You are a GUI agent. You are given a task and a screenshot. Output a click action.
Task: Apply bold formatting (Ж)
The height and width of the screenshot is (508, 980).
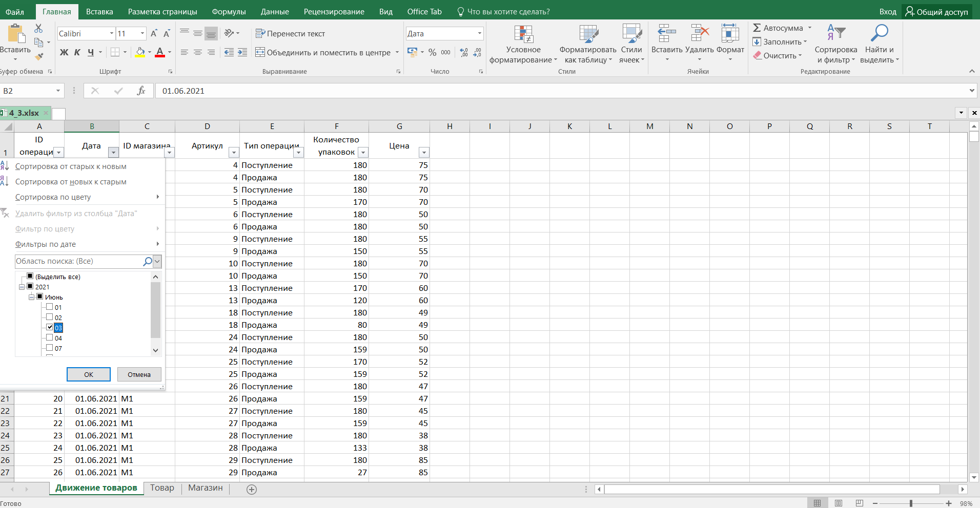tap(64, 52)
